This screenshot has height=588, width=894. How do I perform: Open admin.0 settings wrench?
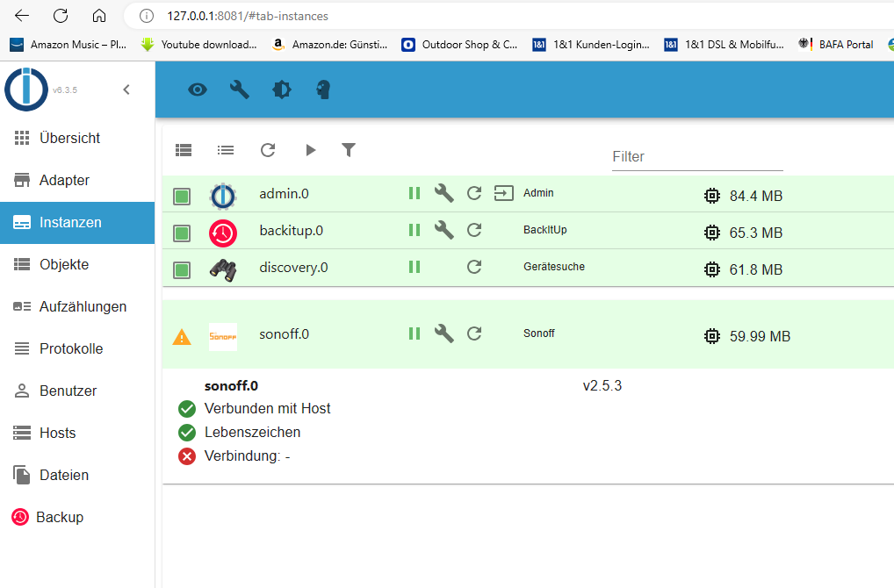tap(444, 193)
